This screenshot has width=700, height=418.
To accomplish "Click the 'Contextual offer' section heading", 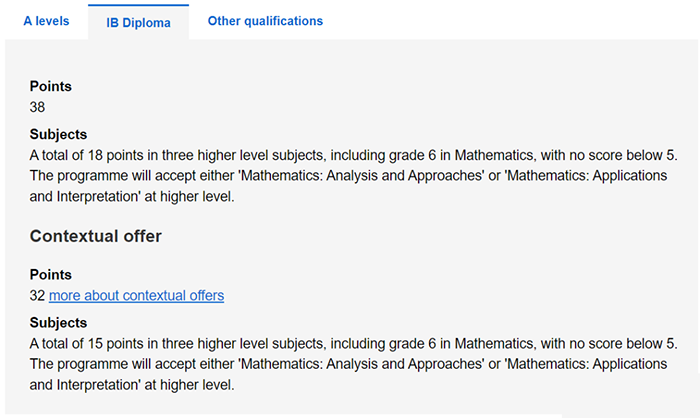I will 96,236.
